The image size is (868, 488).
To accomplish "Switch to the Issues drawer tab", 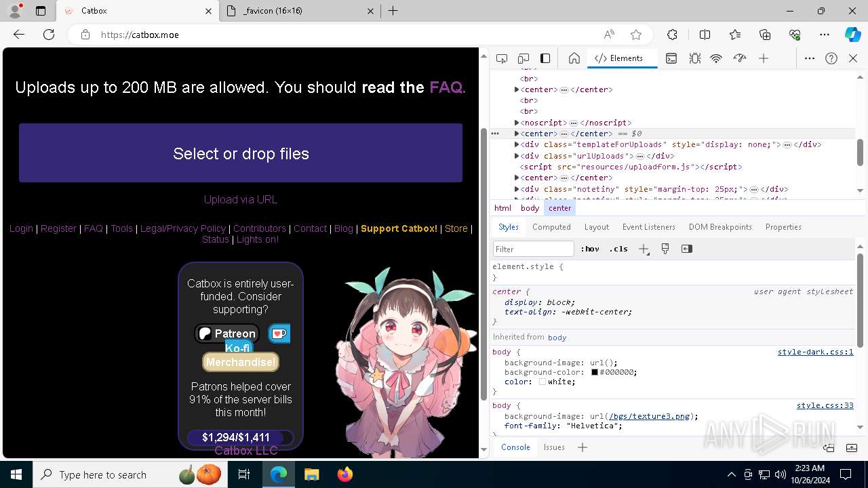I will [x=554, y=447].
